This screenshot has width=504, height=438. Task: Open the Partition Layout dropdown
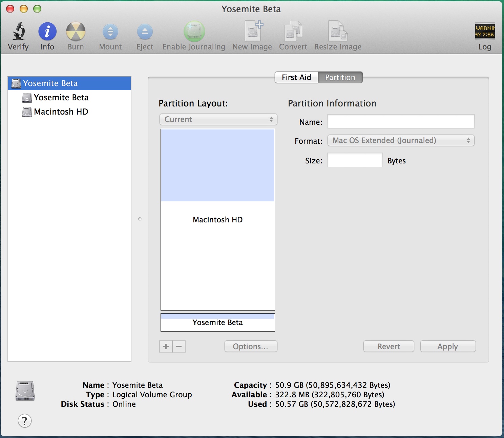click(x=218, y=119)
